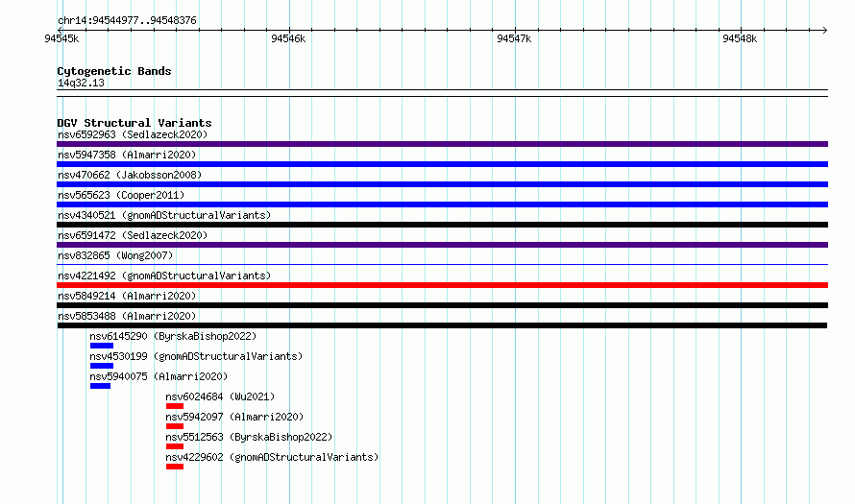Select the black nsv5853488 variant bar
The height and width of the screenshot is (504, 855).
point(442,325)
